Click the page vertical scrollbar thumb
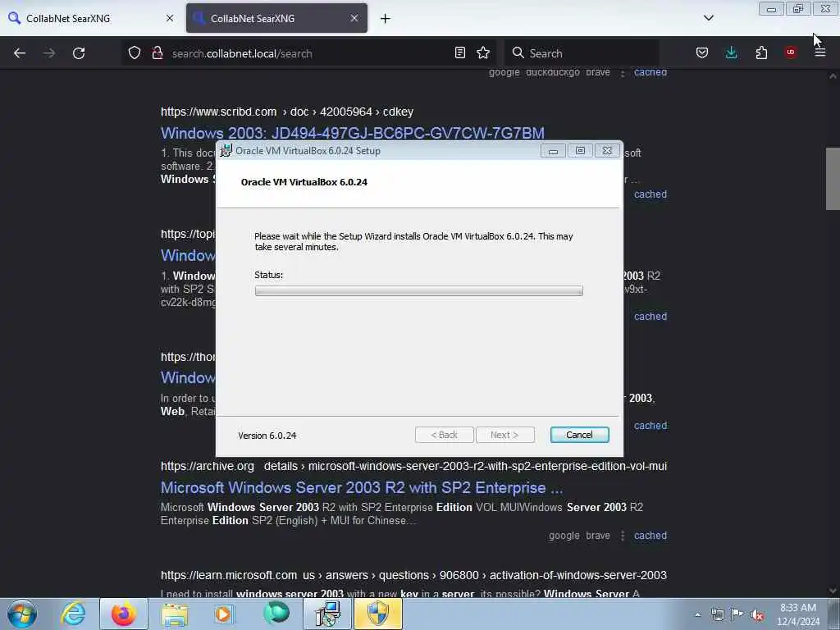This screenshot has width=840, height=630. coord(833,179)
